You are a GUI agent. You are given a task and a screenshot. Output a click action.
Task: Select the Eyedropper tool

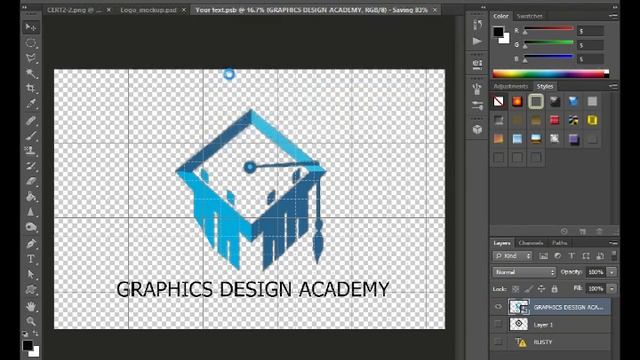pos(31,104)
